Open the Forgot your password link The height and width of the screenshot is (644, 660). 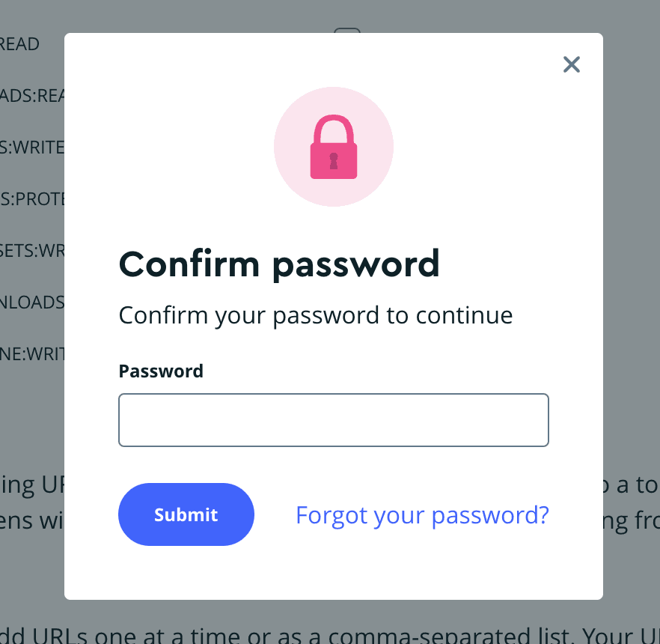[422, 515]
